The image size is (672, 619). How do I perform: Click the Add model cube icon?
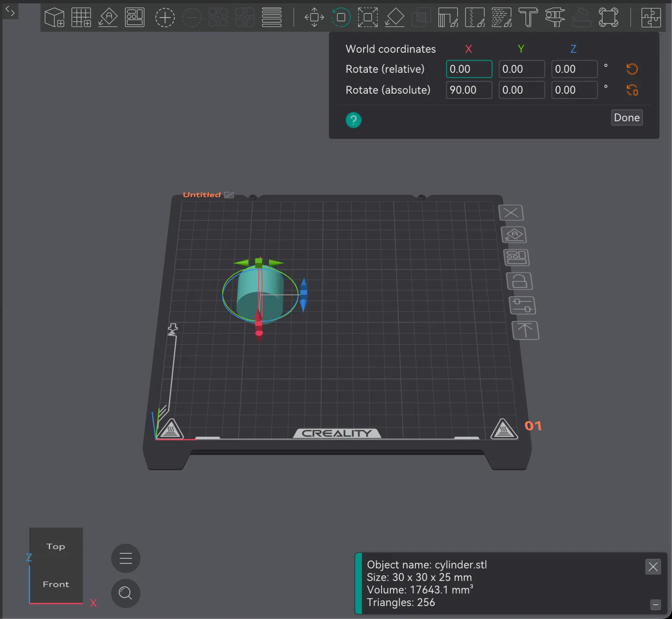pos(54,18)
